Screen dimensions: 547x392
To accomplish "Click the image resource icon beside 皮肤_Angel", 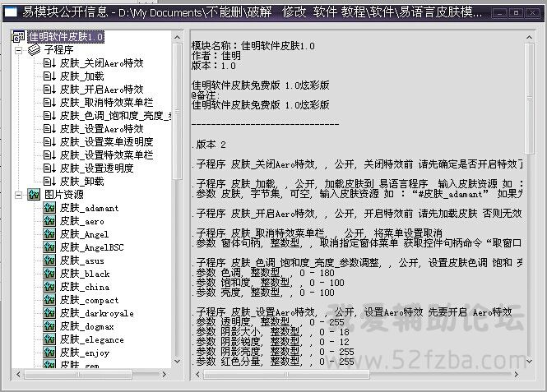I will coord(49,234).
